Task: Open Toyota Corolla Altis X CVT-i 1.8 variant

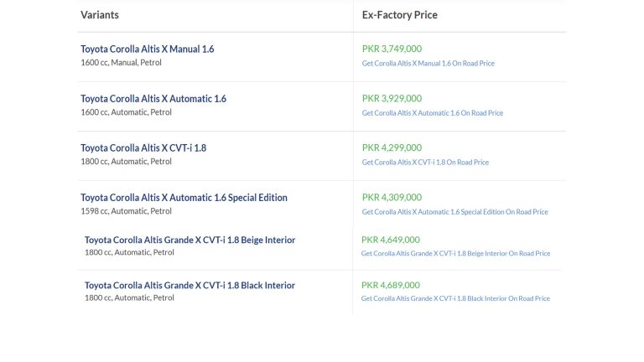Action: pyautogui.click(x=143, y=147)
